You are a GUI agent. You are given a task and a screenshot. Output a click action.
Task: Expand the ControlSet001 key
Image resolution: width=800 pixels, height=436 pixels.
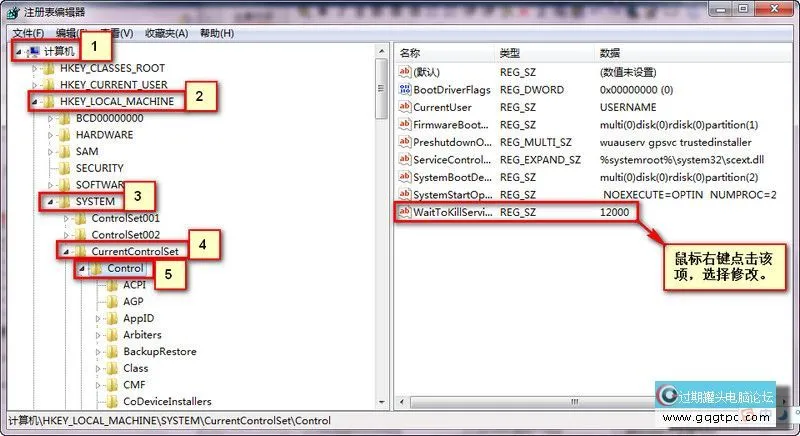(67, 218)
